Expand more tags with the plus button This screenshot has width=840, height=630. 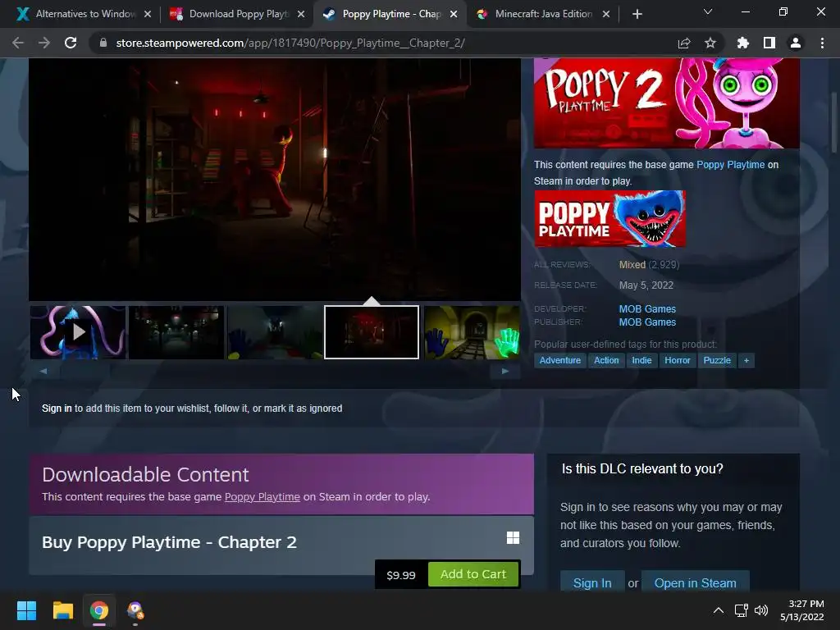pyautogui.click(x=746, y=361)
